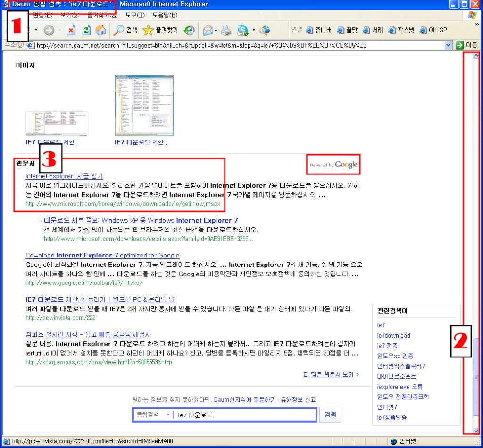Open the 도움말(H) menu
Screen dimensions: 483x448
click(165, 15)
